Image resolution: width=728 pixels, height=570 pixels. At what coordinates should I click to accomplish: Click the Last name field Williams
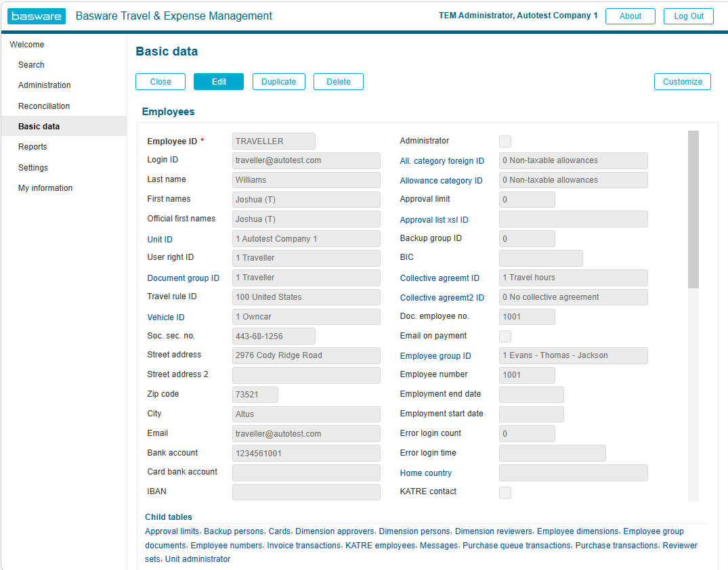coord(306,180)
